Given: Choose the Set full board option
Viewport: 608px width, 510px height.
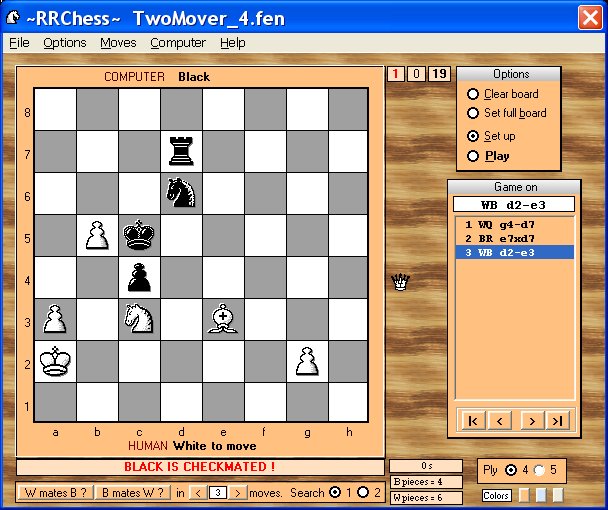Looking at the screenshot, I should click(x=474, y=113).
